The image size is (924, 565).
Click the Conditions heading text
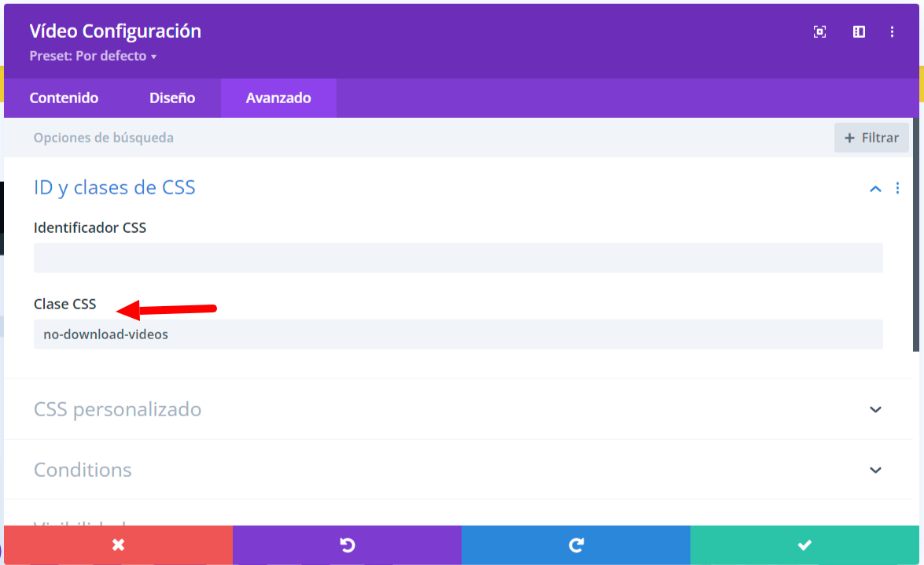tap(83, 470)
